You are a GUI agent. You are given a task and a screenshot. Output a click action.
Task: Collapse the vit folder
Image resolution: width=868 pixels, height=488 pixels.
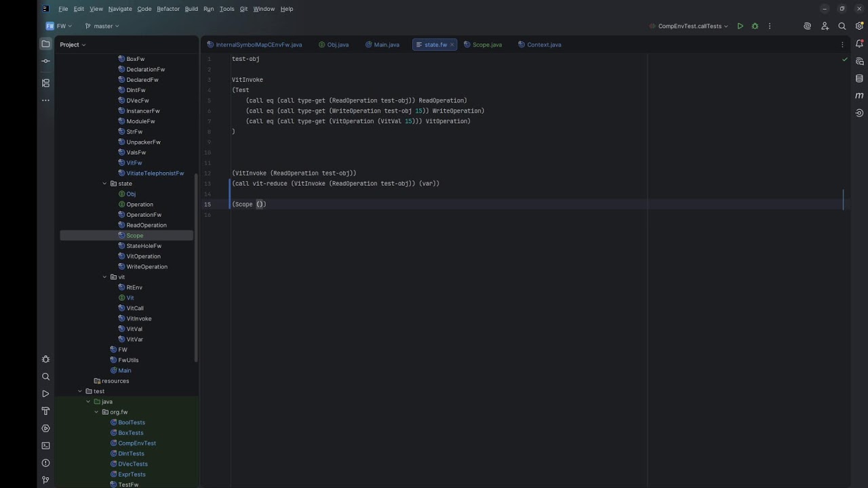point(104,277)
